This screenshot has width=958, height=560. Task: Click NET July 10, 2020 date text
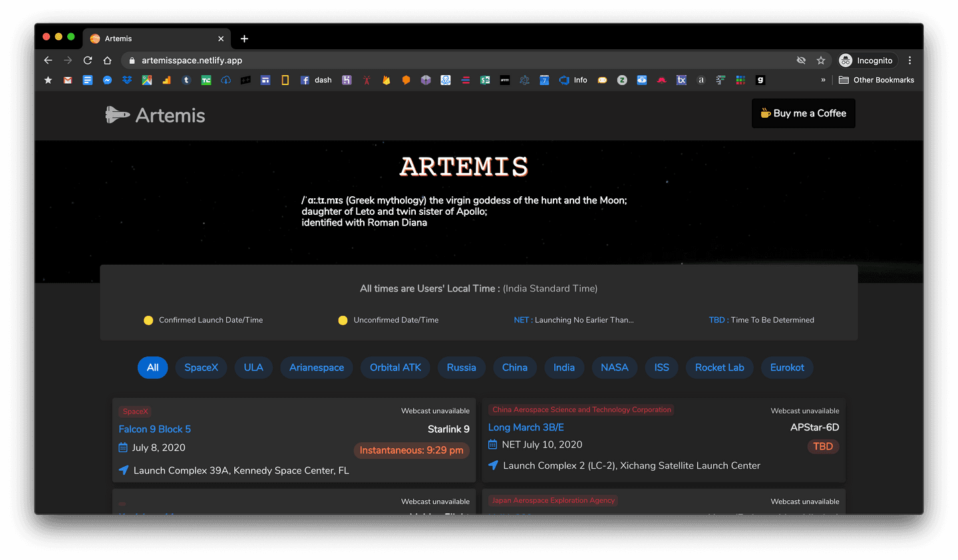(x=542, y=445)
